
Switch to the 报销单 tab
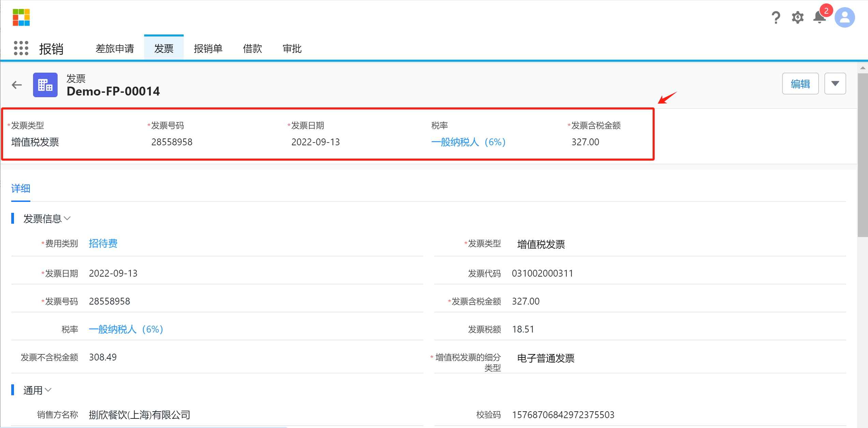(x=208, y=49)
